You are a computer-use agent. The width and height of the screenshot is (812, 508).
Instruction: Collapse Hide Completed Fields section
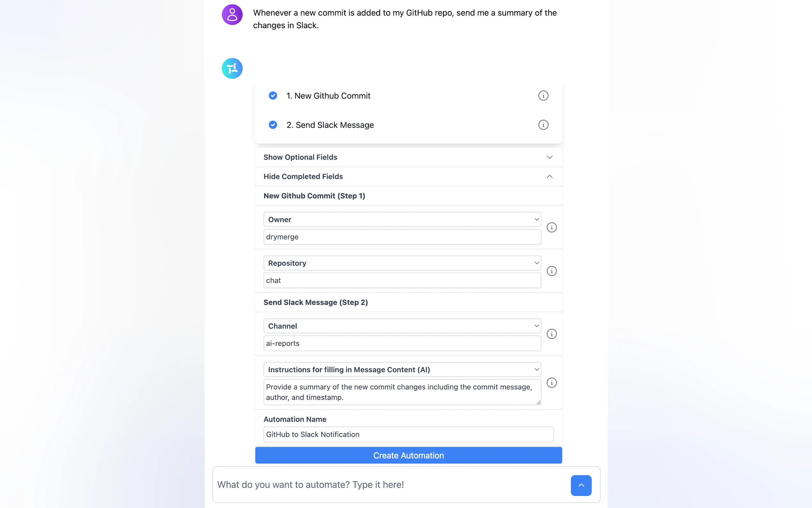pos(408,177)
